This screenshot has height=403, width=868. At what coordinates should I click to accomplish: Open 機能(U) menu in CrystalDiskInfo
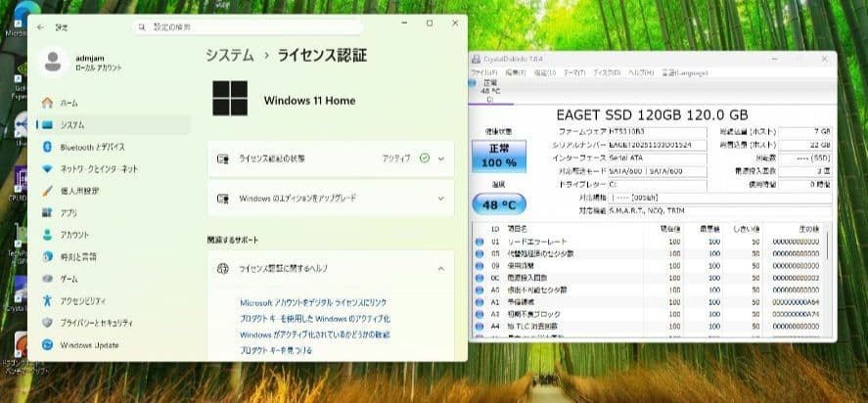[x=544, y=73]
